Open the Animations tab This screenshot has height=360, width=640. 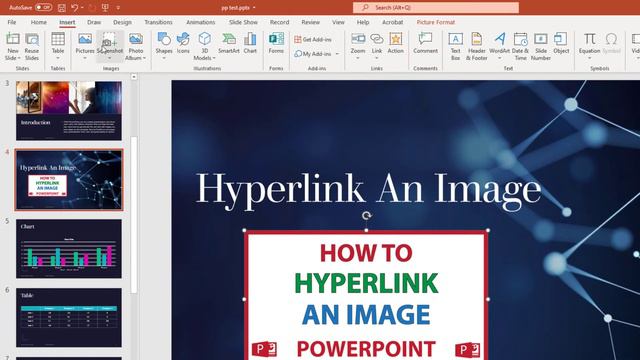click(x=200, y=22)
